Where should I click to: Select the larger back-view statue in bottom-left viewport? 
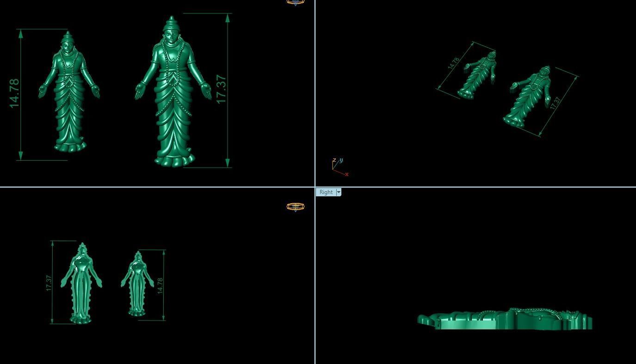(81, 283)
